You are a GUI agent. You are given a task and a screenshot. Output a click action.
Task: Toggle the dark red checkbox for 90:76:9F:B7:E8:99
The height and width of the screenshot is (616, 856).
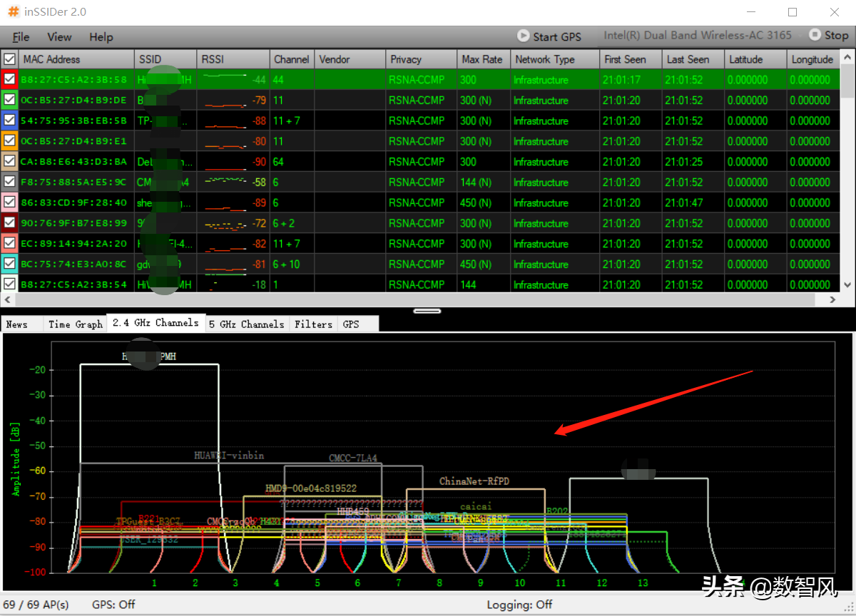coord(10,222)
